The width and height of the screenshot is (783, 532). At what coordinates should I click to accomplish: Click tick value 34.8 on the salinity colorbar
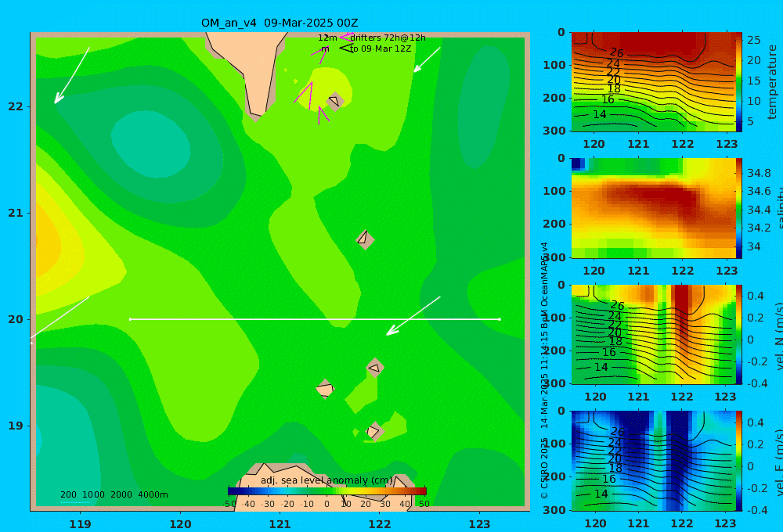759,173
